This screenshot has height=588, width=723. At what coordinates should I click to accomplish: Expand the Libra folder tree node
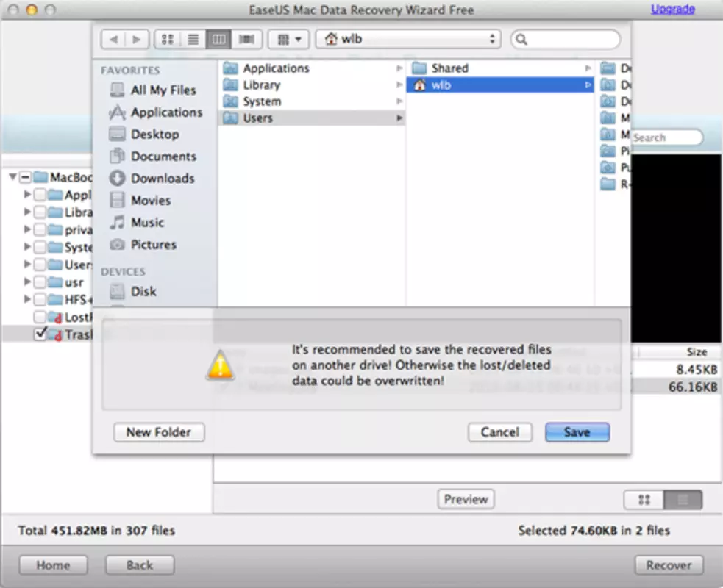click(28, 212)
